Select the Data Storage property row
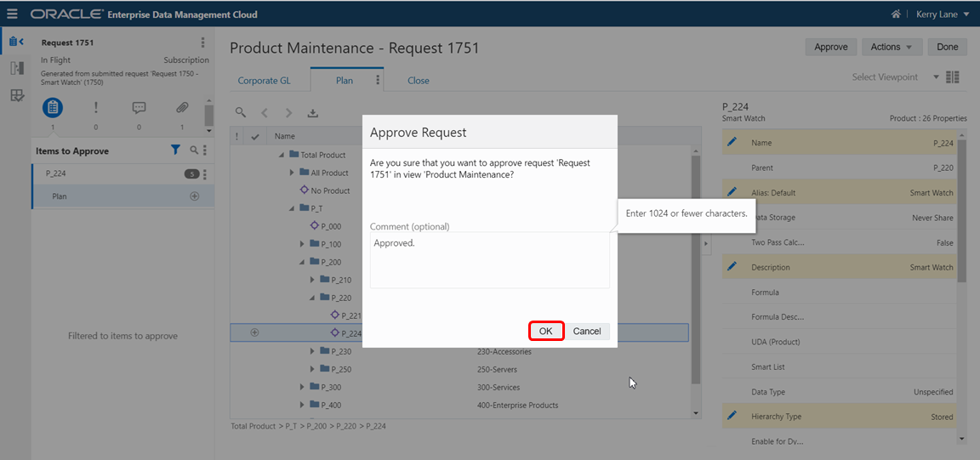The width and height of the screenshot is (980, 460). point(840,218)
